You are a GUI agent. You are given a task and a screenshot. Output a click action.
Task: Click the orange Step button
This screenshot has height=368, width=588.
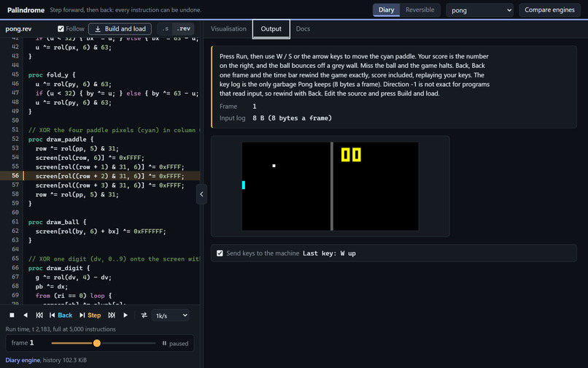click(x=90, y=315)
